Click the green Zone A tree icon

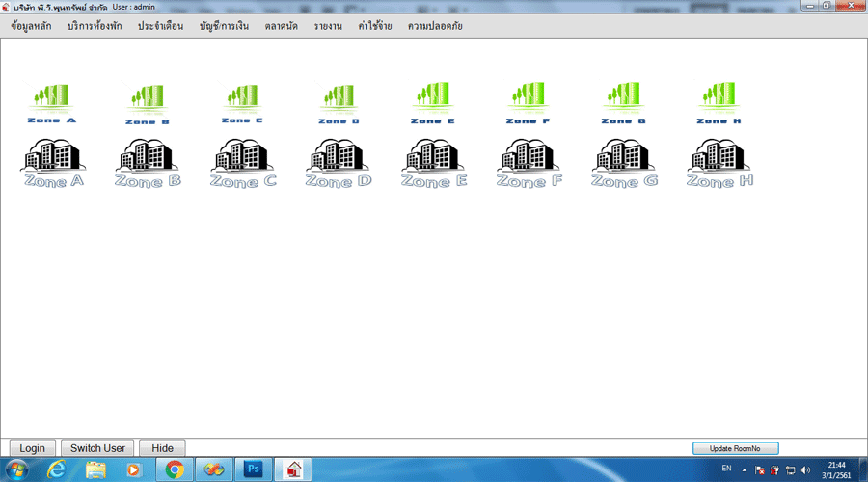point(52,104)
